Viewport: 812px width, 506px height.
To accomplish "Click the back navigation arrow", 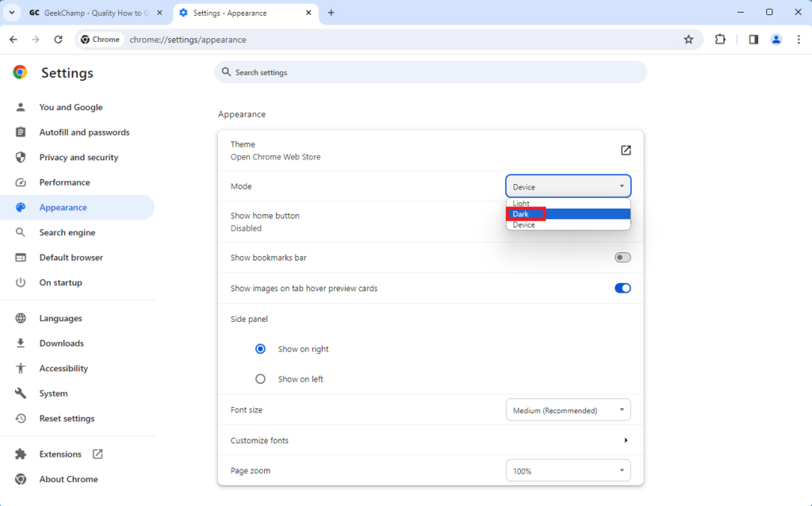I will (13, 40).
